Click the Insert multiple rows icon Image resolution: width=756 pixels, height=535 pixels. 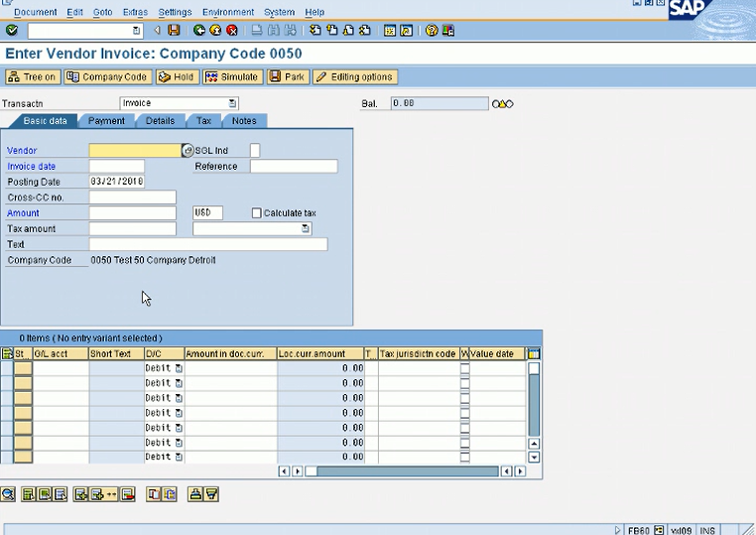coord(103,494)
